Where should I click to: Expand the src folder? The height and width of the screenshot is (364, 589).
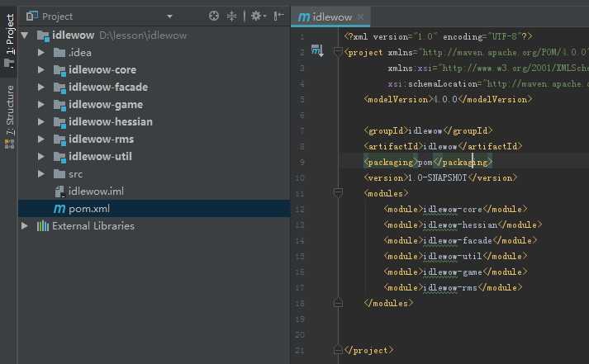41,173
